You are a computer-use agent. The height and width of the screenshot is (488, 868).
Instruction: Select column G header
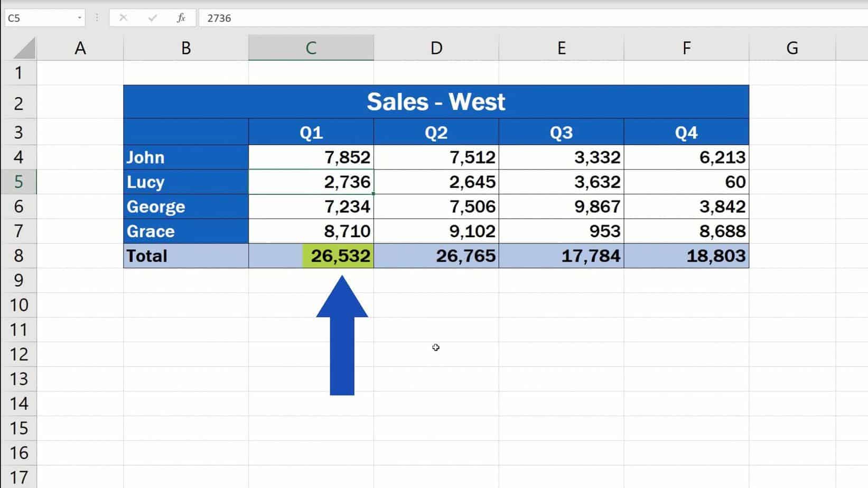[791, 48]
